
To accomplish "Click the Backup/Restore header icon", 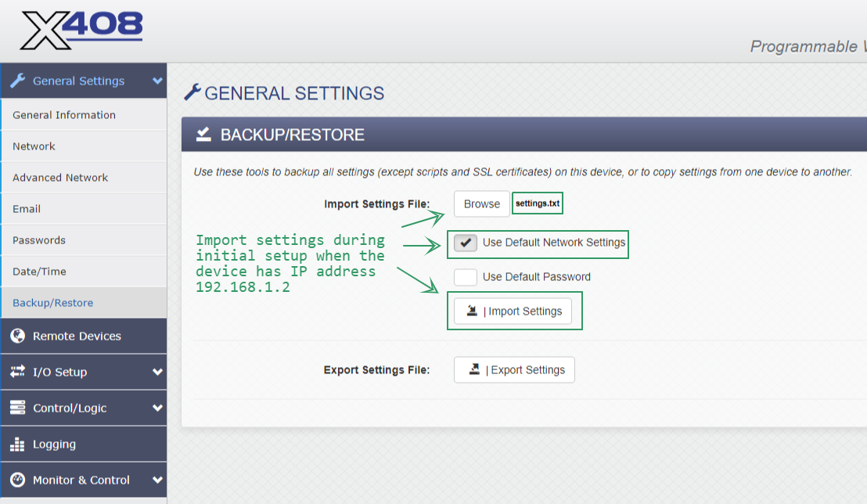I will click(x=203, y=134).
